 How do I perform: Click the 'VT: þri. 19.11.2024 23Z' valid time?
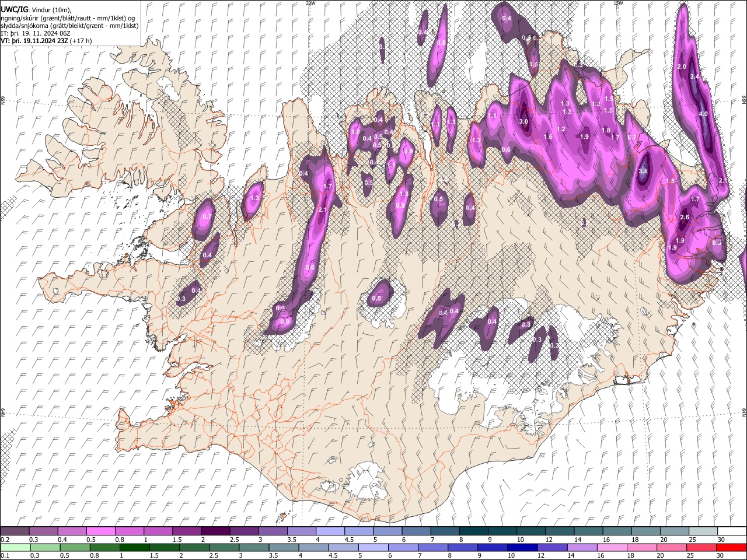pyautogui.click(x=34, y=41)
